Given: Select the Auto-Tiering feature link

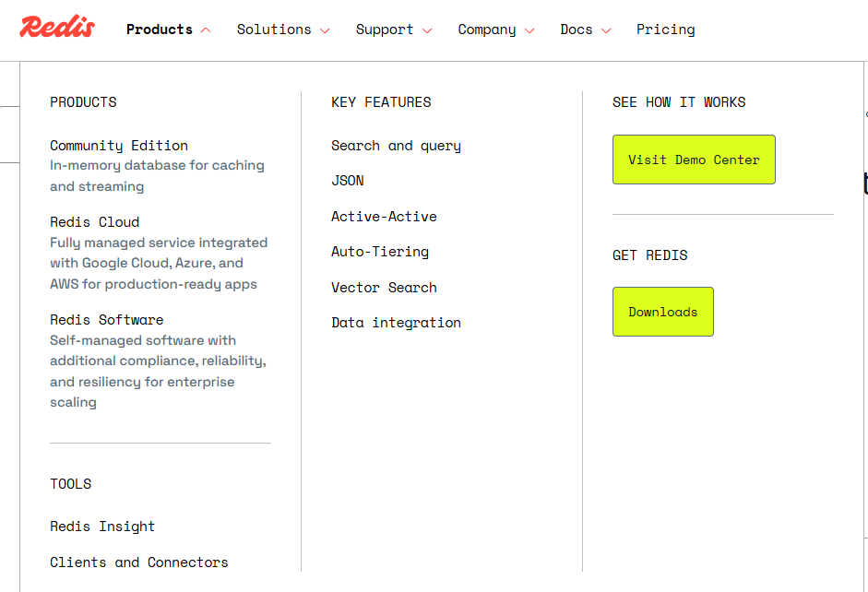Looking at the screenshot, I should tap(380, 252).
